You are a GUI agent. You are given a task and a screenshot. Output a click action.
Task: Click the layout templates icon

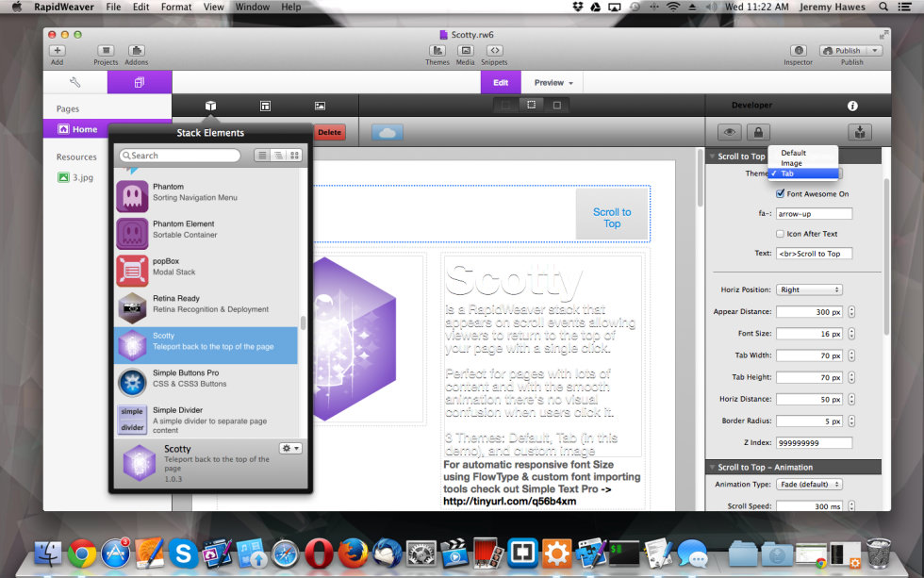265,106
